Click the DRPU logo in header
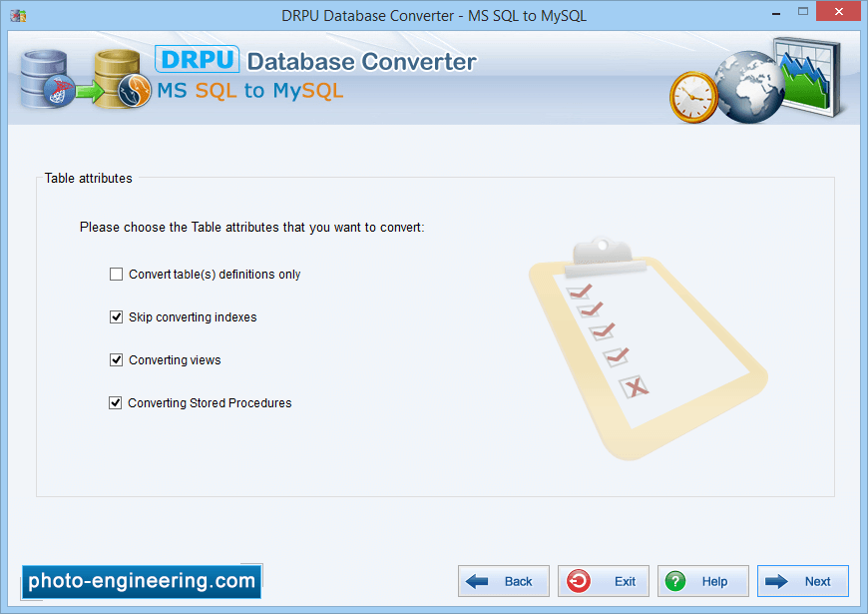 198,59
